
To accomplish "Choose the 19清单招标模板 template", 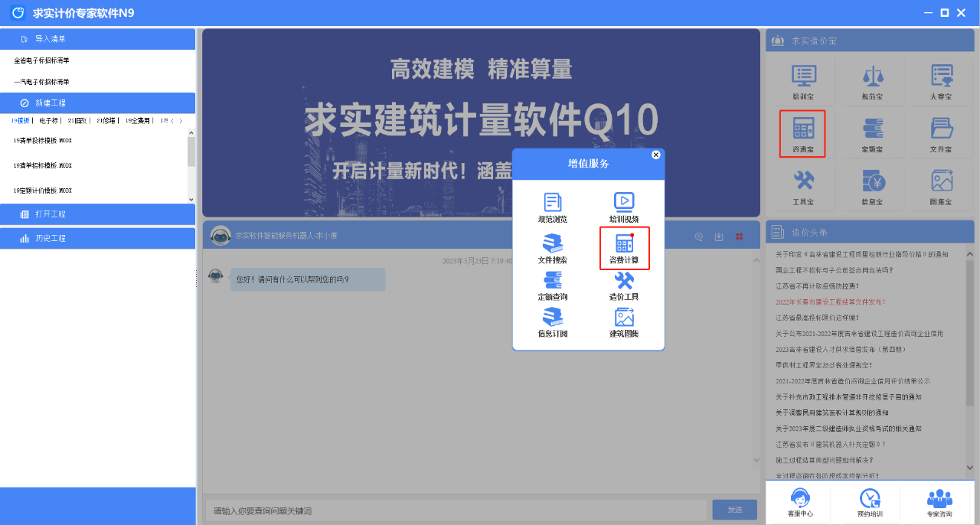I will tap(43, 165).
